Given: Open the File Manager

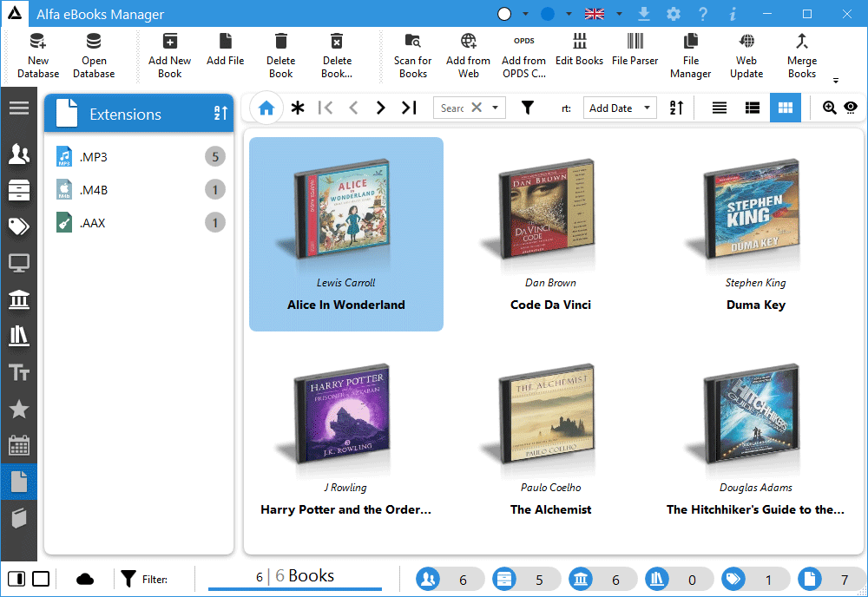Looking at the screenshot, I should pyautogui.click(x=690, y=56).
